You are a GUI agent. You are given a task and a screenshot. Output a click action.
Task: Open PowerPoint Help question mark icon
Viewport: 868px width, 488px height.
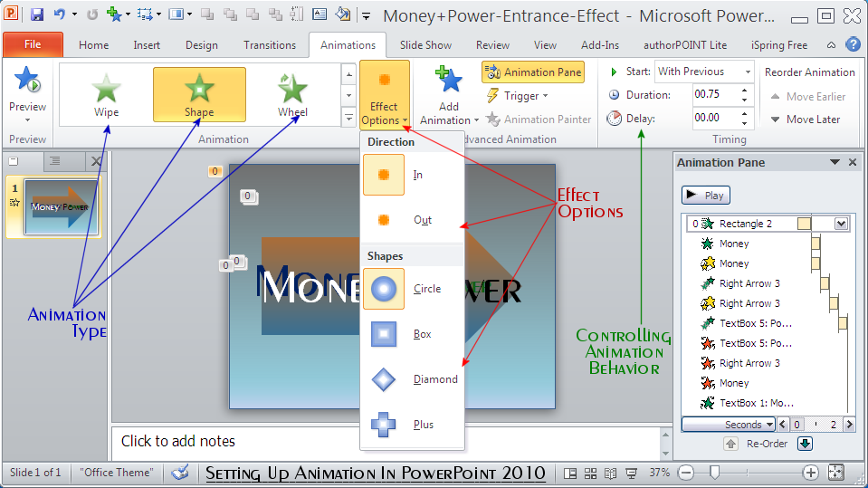[x=853, y=45]
